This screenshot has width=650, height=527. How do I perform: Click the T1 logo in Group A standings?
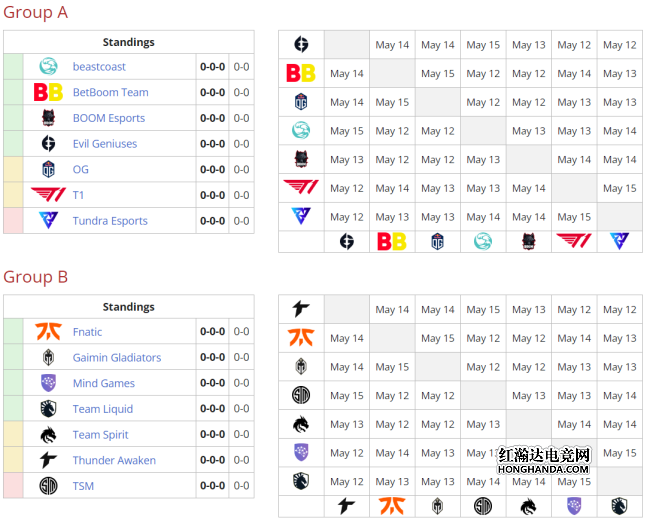click(49, 194)
